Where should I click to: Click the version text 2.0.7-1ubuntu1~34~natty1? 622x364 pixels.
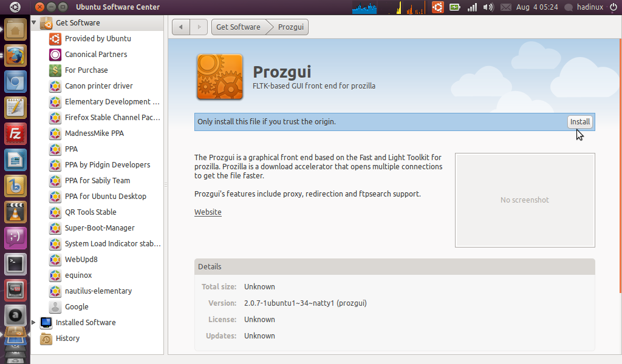[306, 303]
